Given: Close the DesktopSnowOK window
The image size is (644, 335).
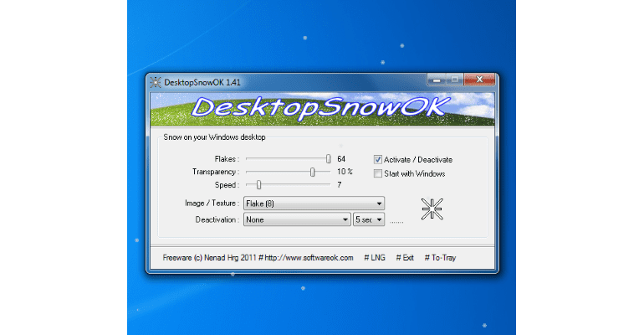Looking at the screenshot, I should coord(481,80).
